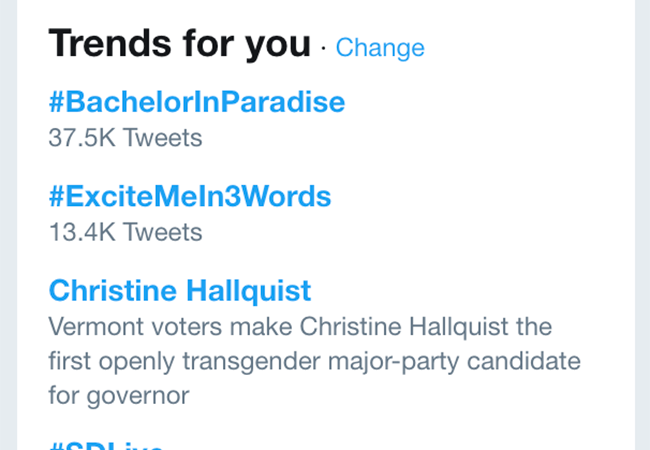Click the empty area right of 13.4K Tweets
Viewport: 650px width, 450px height.
[400, 232]
